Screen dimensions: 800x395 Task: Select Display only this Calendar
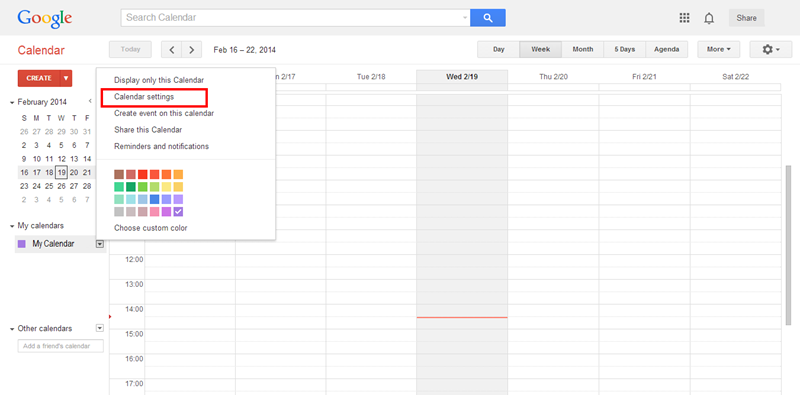159,80
